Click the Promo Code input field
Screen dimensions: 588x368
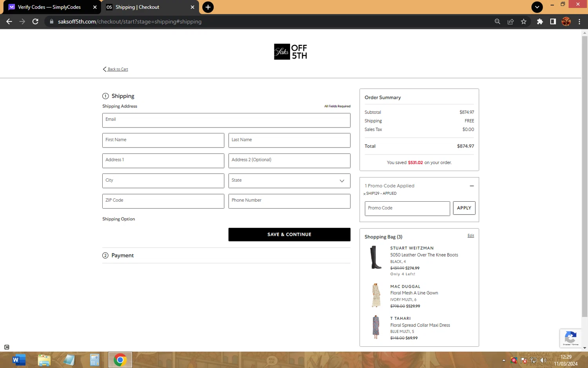tap(407, 209)
